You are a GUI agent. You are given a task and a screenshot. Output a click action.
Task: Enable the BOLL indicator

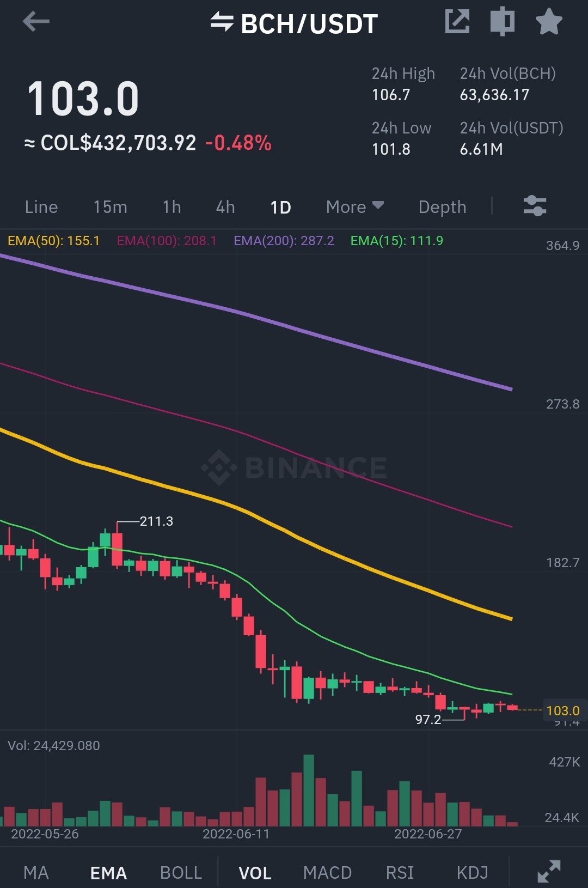coord(181,873)
